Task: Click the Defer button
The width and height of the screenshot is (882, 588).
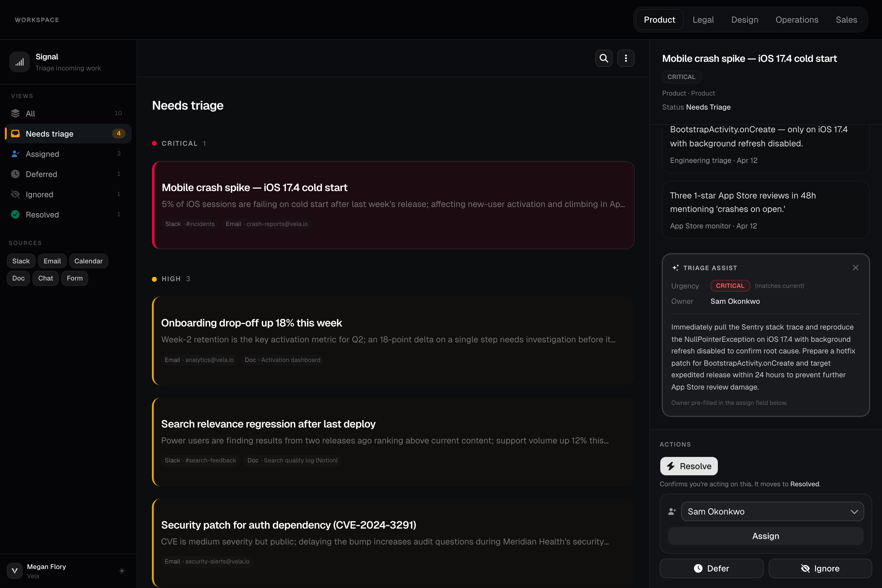Action: coord(711,568)
